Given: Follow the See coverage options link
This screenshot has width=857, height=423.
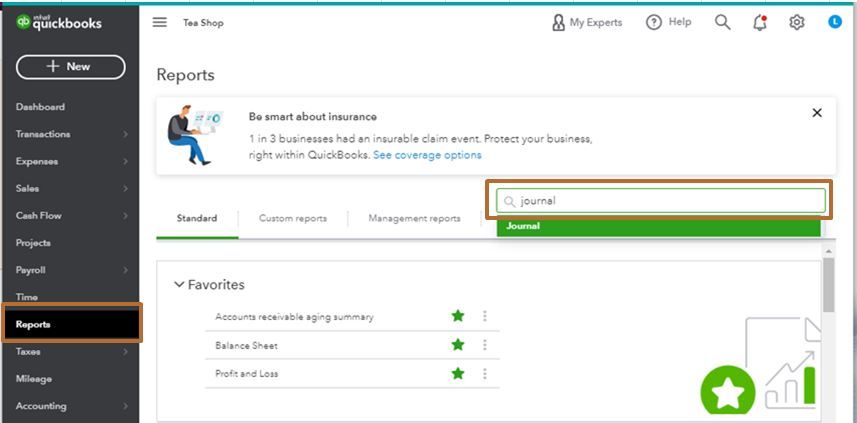Looking at the screenshot, I should coord(427,155).
